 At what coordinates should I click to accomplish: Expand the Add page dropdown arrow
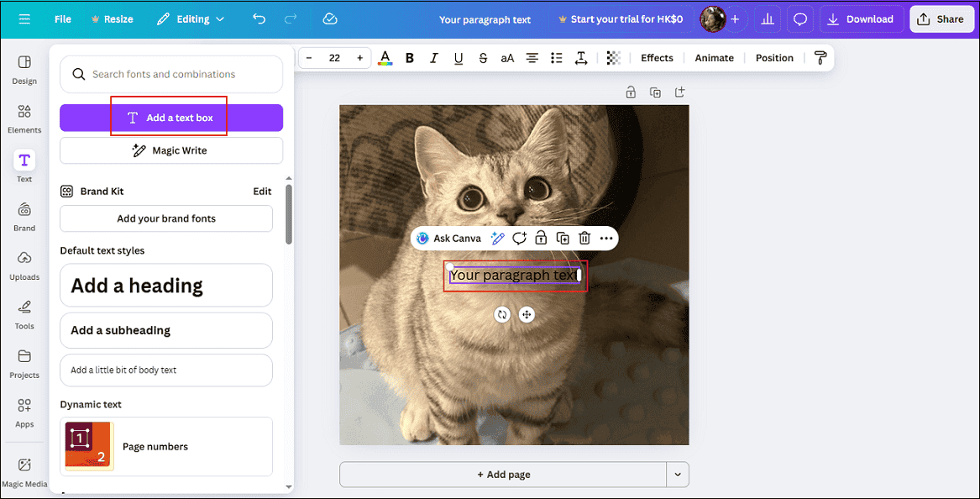pos(678,474)
